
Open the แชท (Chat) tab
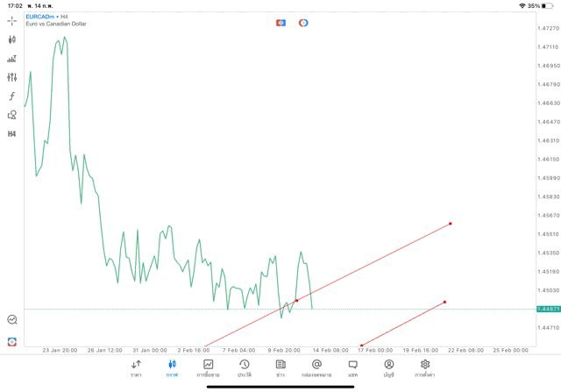pos(352,368)
